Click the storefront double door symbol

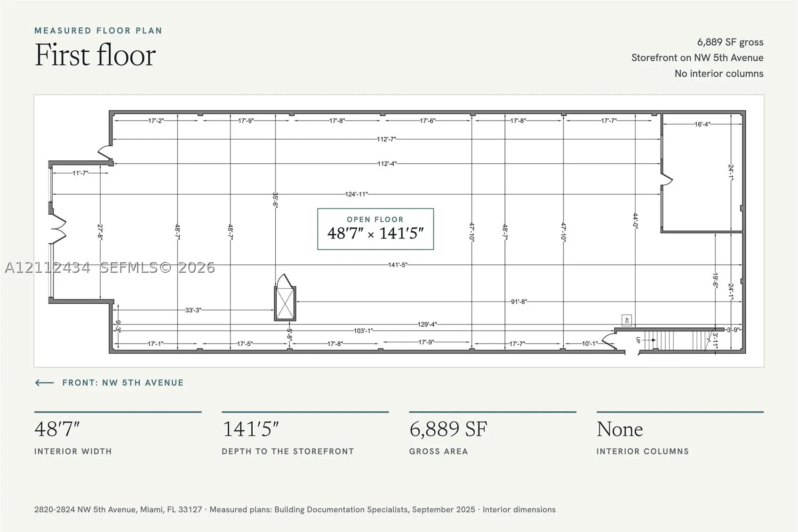click(x=57, y=229)
